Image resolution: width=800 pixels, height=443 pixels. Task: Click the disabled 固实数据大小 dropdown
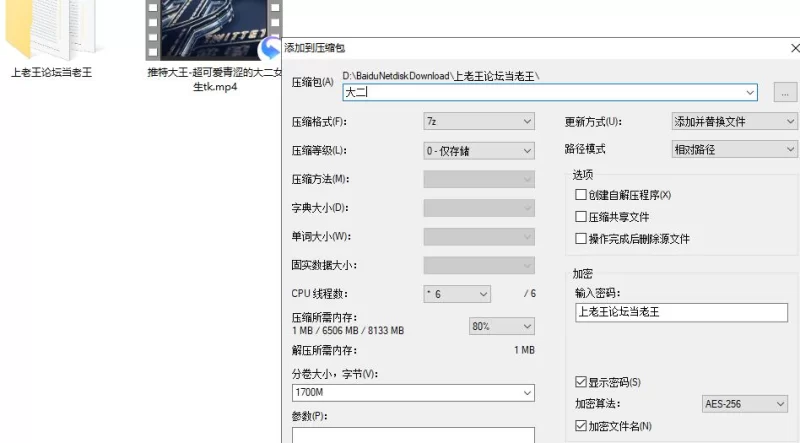point(479,265)
